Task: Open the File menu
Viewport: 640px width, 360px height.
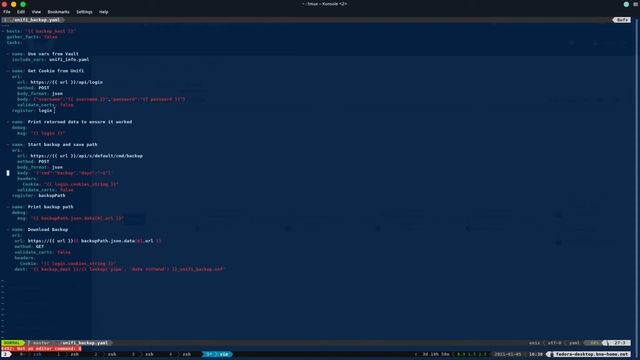Action: (x=7, y=12)
